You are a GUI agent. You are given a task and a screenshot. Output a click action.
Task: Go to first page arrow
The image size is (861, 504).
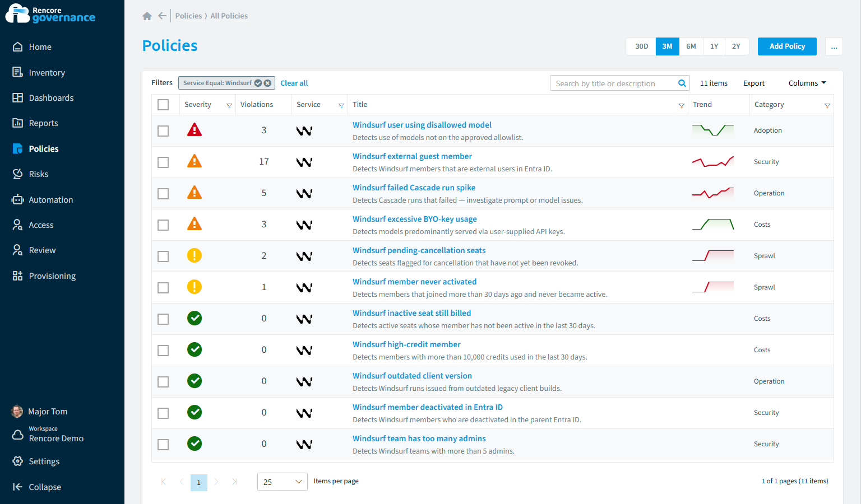coord(164,482)
